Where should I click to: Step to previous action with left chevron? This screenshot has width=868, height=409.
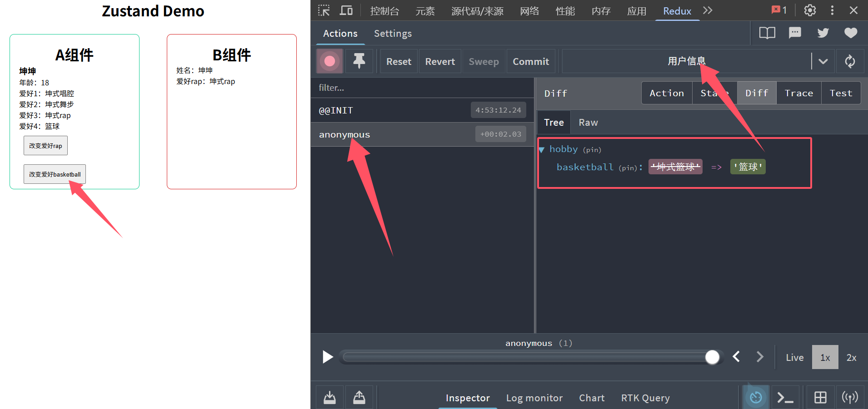pyautogui.click(x=737, y=357)
